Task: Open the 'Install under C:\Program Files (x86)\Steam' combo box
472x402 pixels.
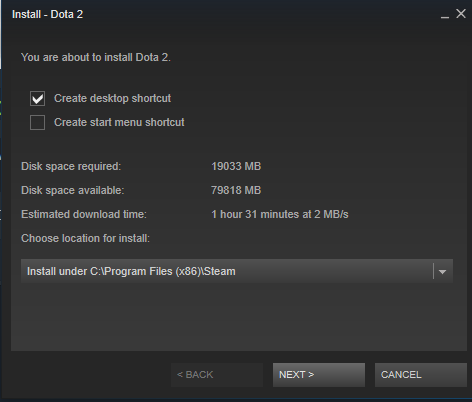Action: coord(237,271)
